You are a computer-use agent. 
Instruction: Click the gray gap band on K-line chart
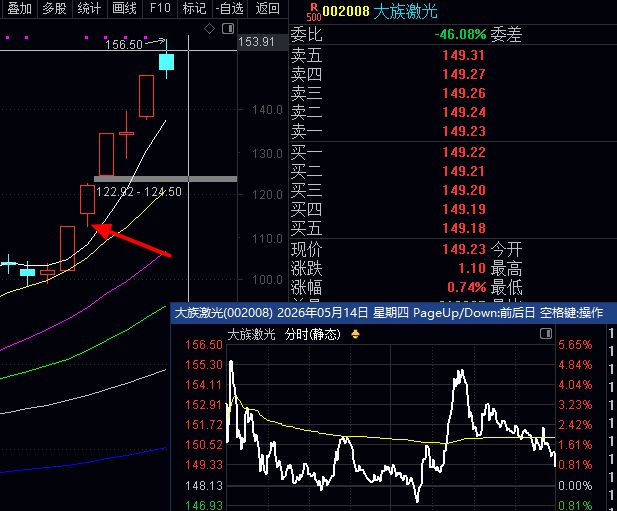tap(165, 179)
